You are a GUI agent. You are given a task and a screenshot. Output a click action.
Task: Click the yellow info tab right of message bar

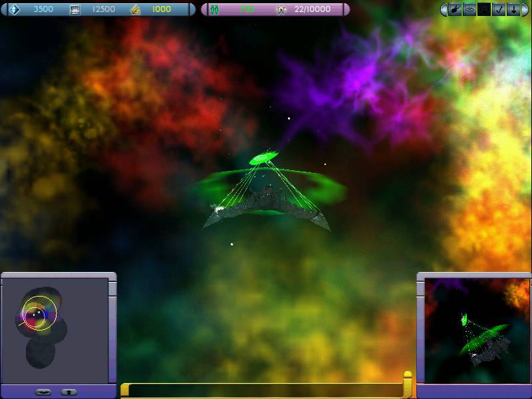tap(408, 384)
